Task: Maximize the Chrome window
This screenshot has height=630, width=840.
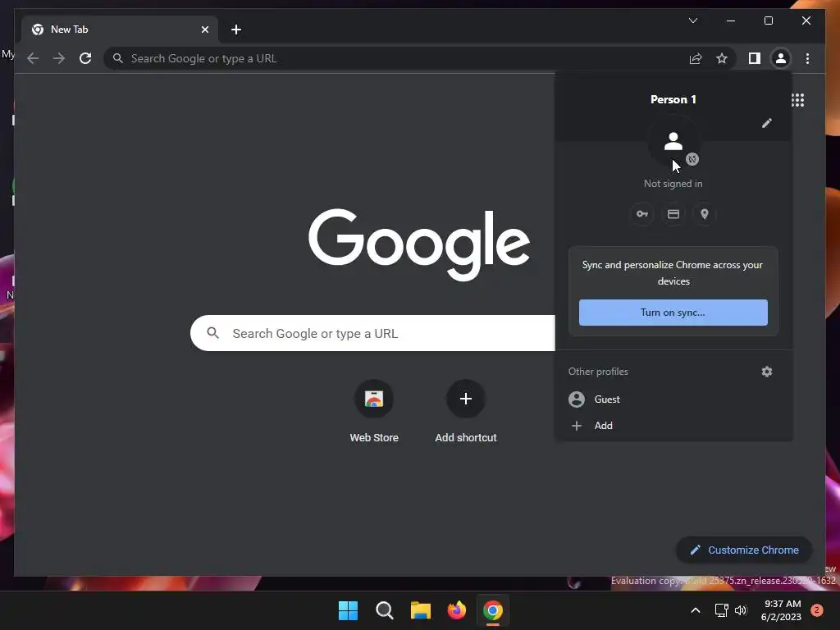Action: 768,21
